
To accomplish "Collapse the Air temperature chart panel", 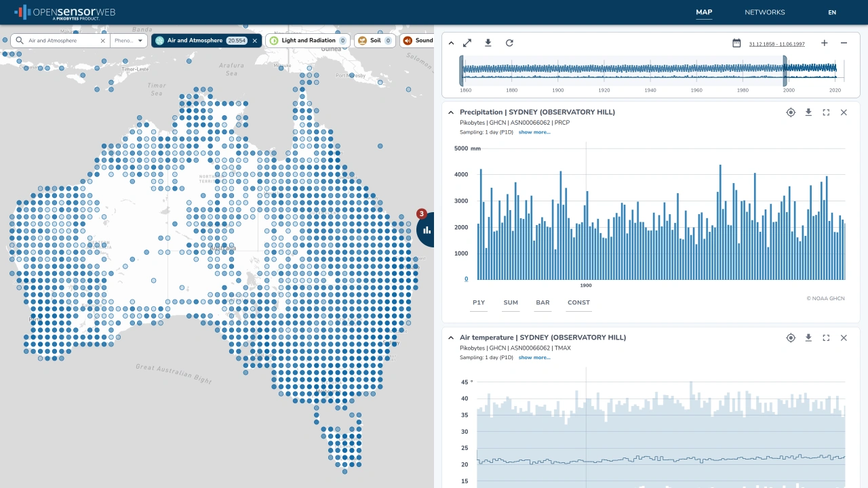I will coord(451,338).
